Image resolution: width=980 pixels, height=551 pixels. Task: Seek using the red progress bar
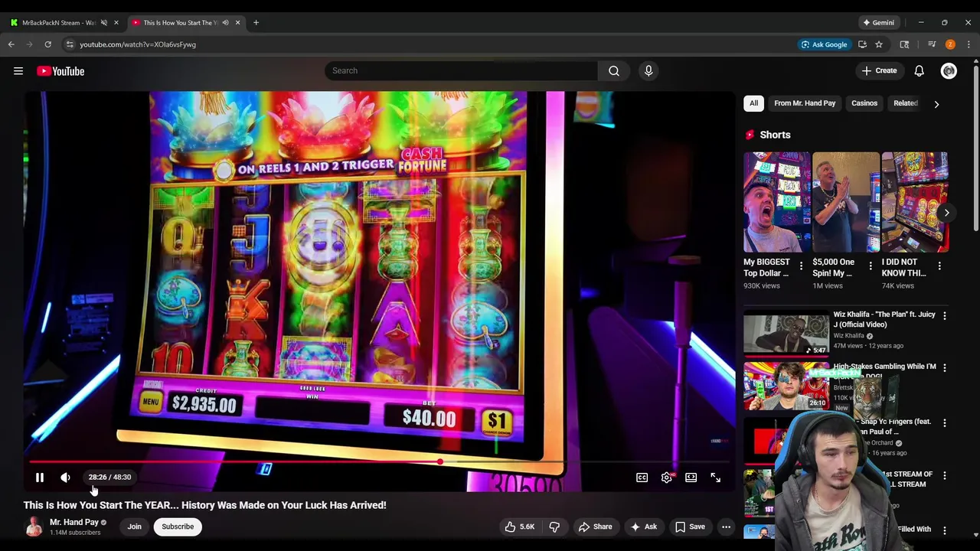379,461
